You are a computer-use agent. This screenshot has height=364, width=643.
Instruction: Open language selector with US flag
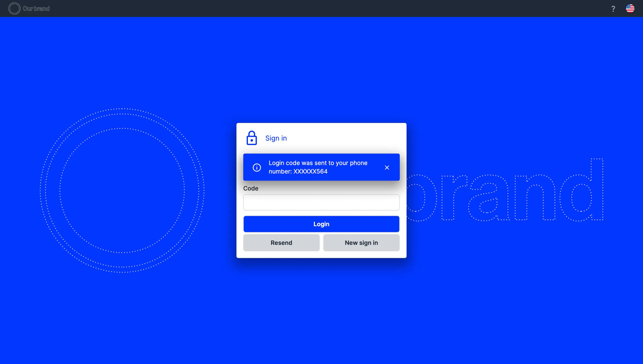click(x=630, y=8)
